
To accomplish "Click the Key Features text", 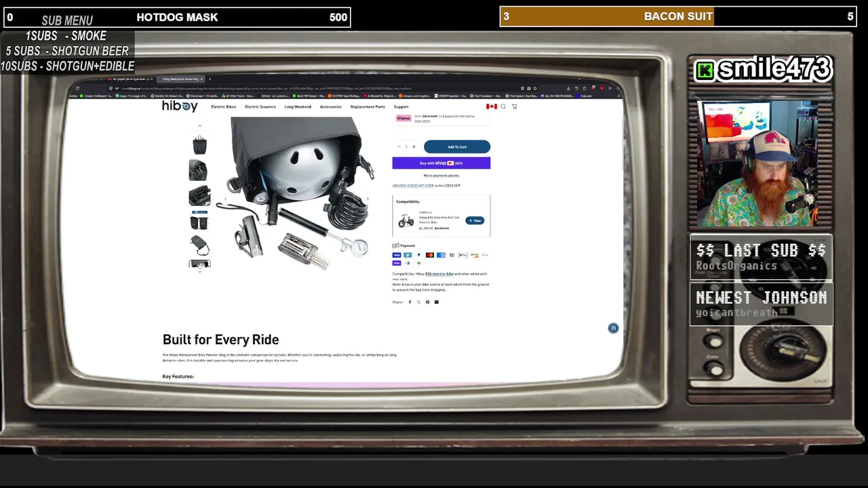I will (x=178, y=376).
